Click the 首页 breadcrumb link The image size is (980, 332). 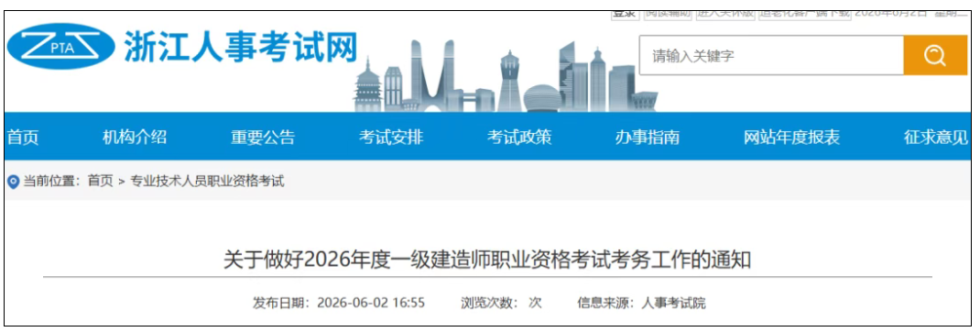click(100, 182)
